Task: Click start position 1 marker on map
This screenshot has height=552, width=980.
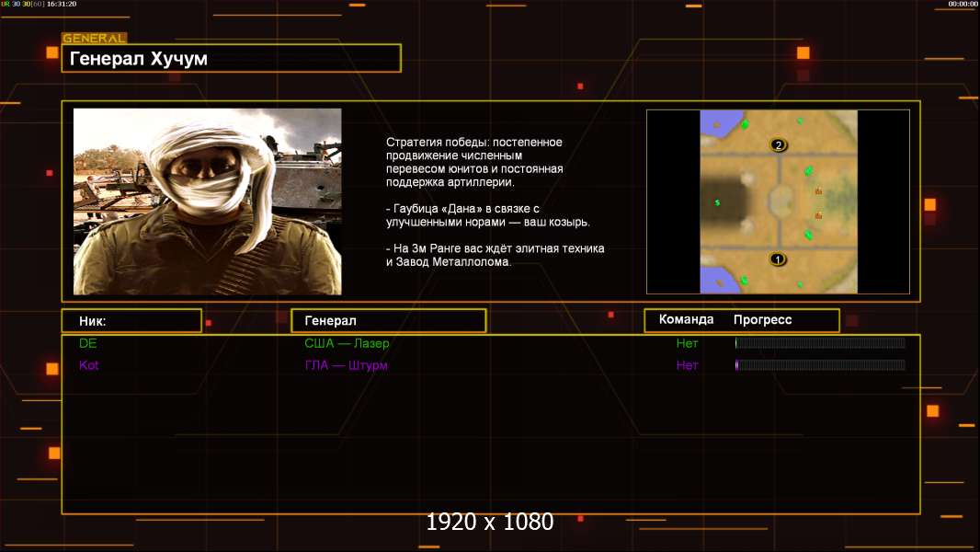Action: pyautogui.click(x=778, y=259)
